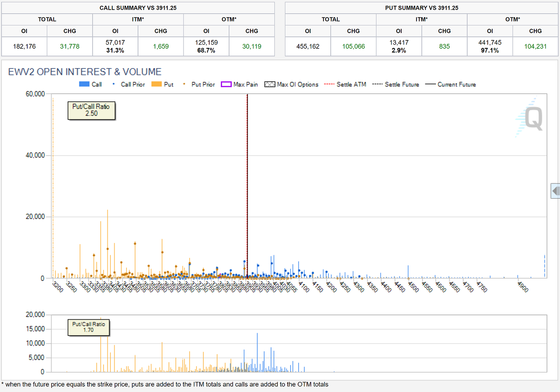Select call OTM change 30,119
This screenshot has width=560, height=392.
pos(252,47)
